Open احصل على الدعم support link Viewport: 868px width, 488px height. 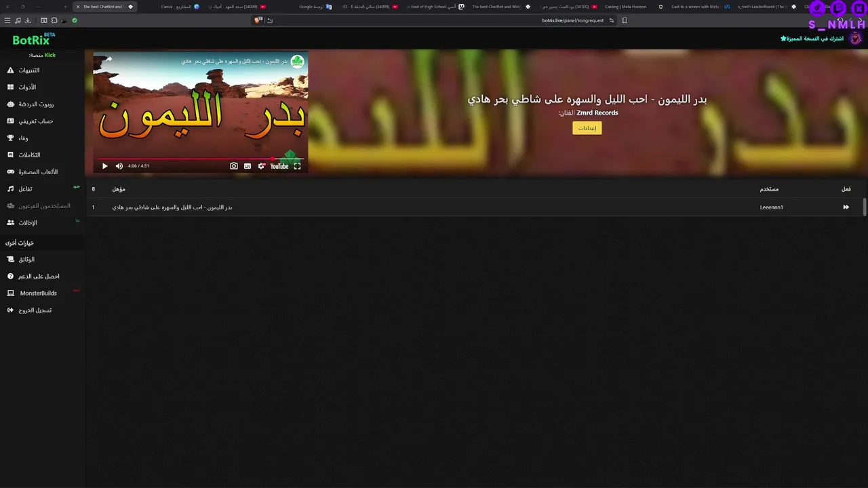click(x=33, y=276)
